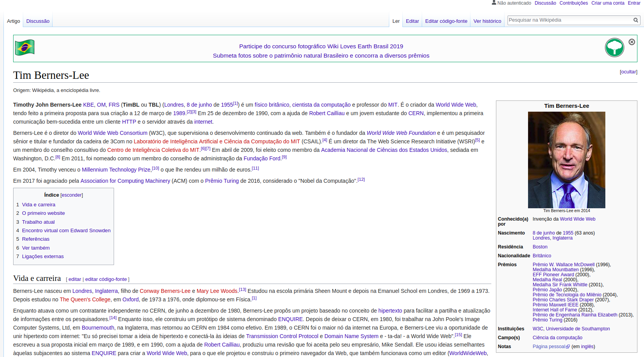Go to Encontro virtual com Edward Snowden section
Viewport: 644px width, 357px height.
[x=66, y=231]
